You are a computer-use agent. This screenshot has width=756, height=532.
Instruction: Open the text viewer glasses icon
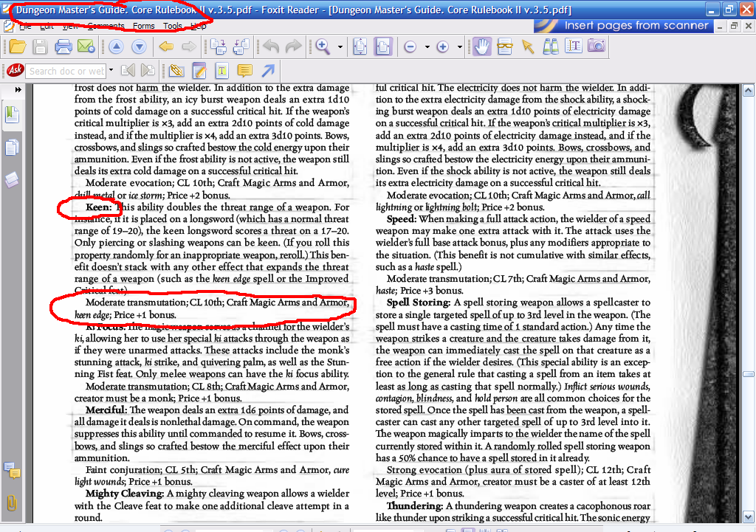point(505,46)
